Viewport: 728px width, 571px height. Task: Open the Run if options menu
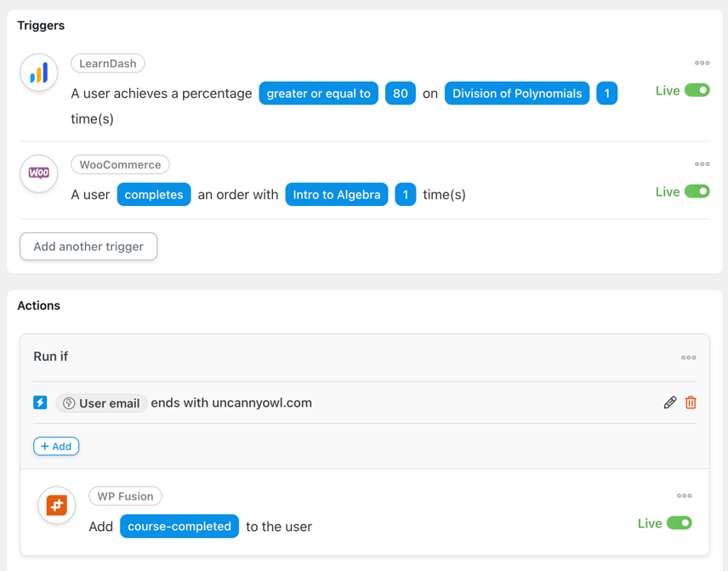coord(689,357)
